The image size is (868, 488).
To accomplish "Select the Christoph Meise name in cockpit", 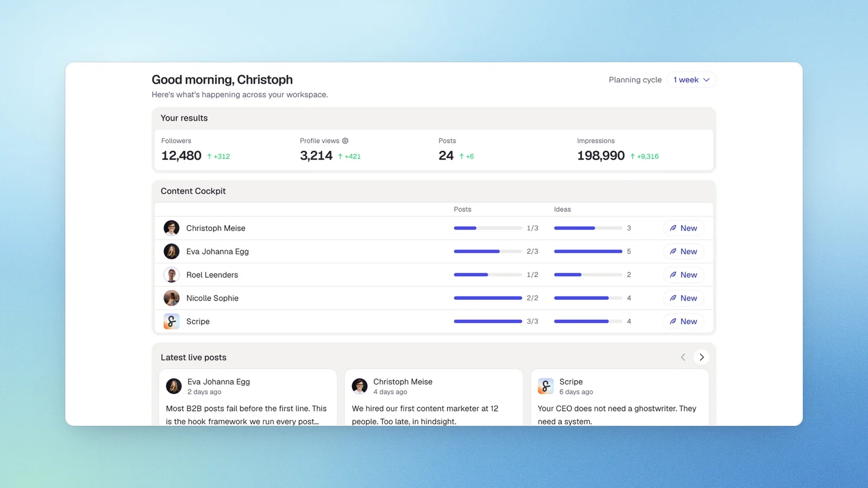I will [x=216, y=228].
